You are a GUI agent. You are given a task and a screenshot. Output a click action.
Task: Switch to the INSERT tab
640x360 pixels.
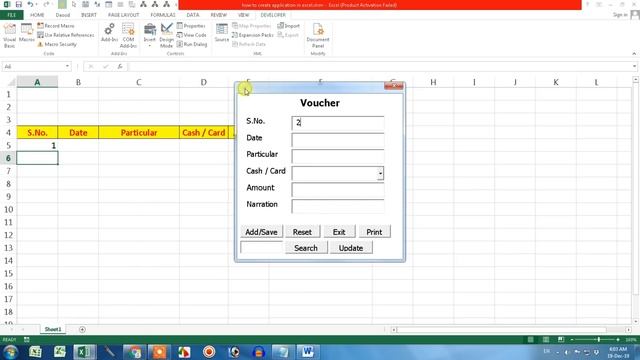coord(89,15)
